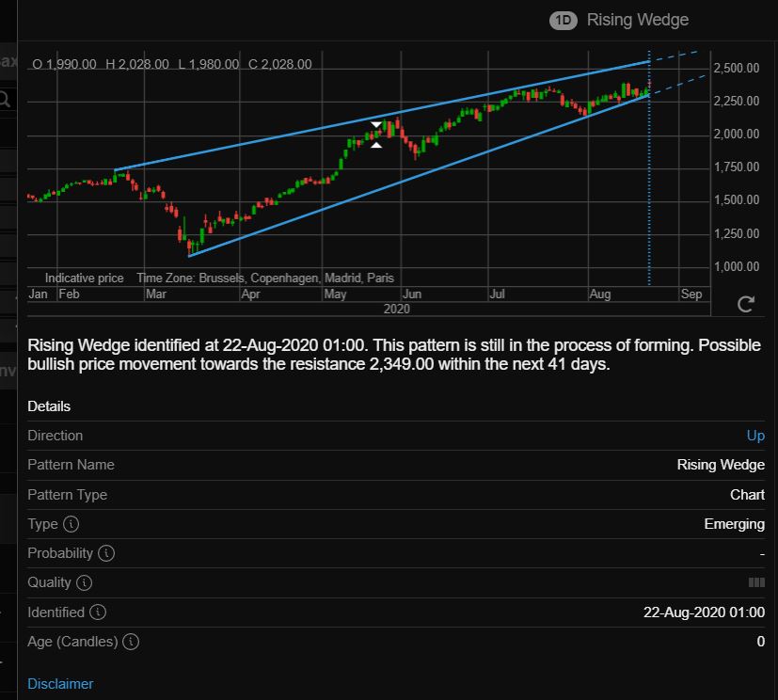Image resolution: width=778 pixels, height=700 pixels.
Task: Open the info icon next to Age (Candles)
Action: tap(131, 642)
